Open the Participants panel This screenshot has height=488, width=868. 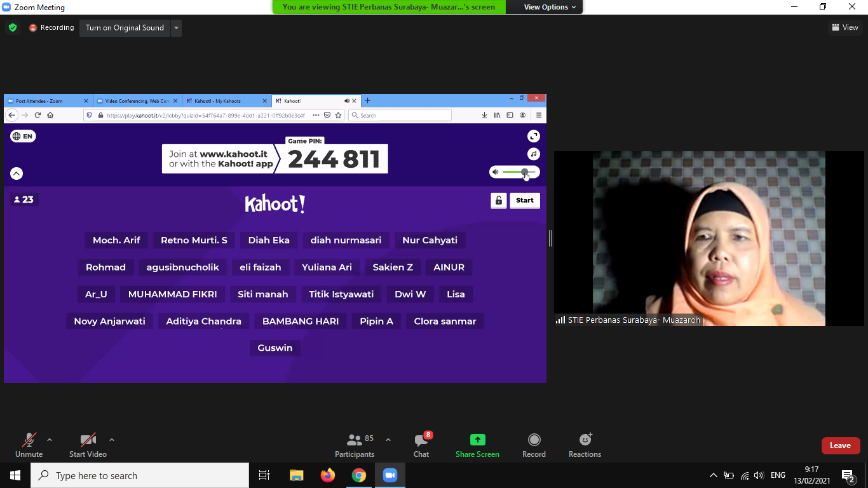point(355,445)
